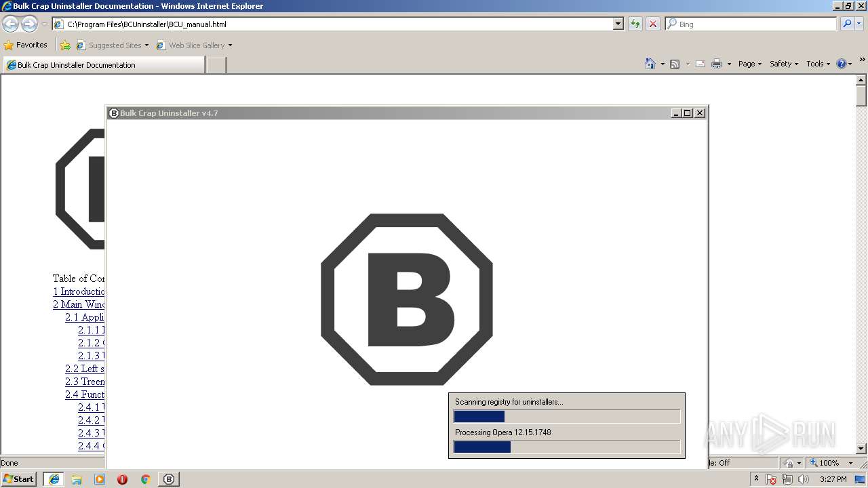Open Windows Explorer folder taskbar icon
Image resolution: width=868 pixels, height=488 pixels.
click(x=77, y=479)
